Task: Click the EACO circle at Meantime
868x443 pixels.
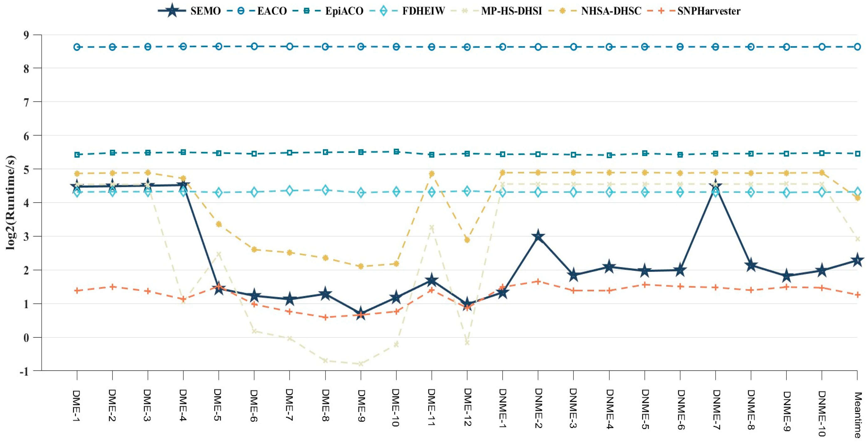Action: (x=858, y=47)
